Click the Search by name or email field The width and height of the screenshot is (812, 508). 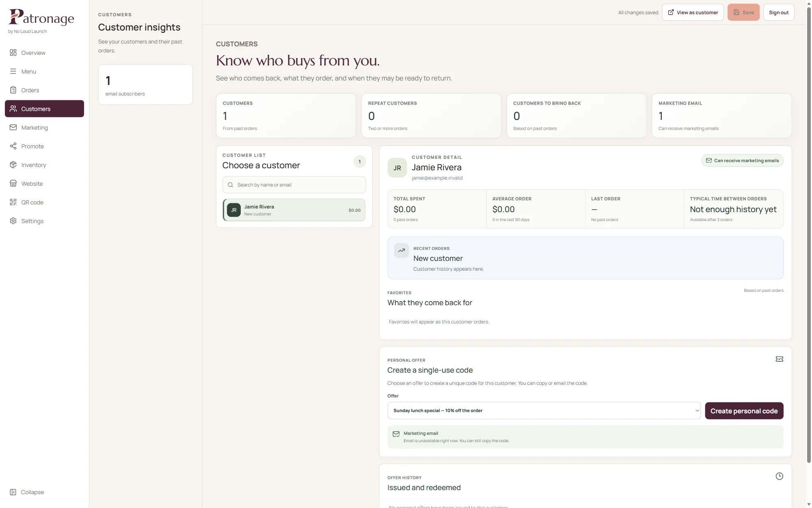point(294,185)
